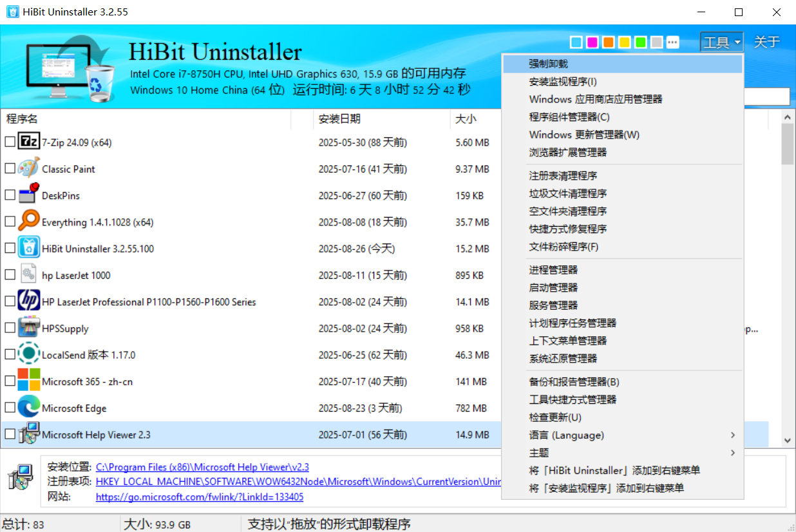
Task: Open 备份和报告管理器(B)
Action: (x=622, y=382)
